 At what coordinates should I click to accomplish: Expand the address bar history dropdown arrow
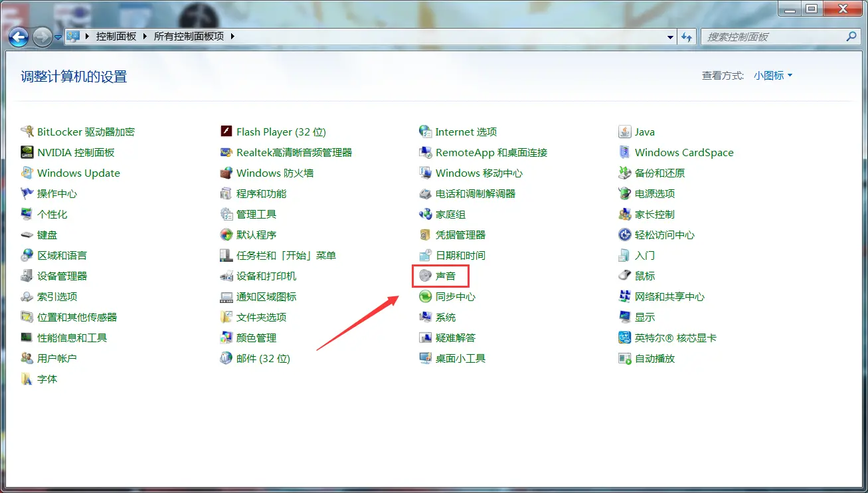[671, 37]
